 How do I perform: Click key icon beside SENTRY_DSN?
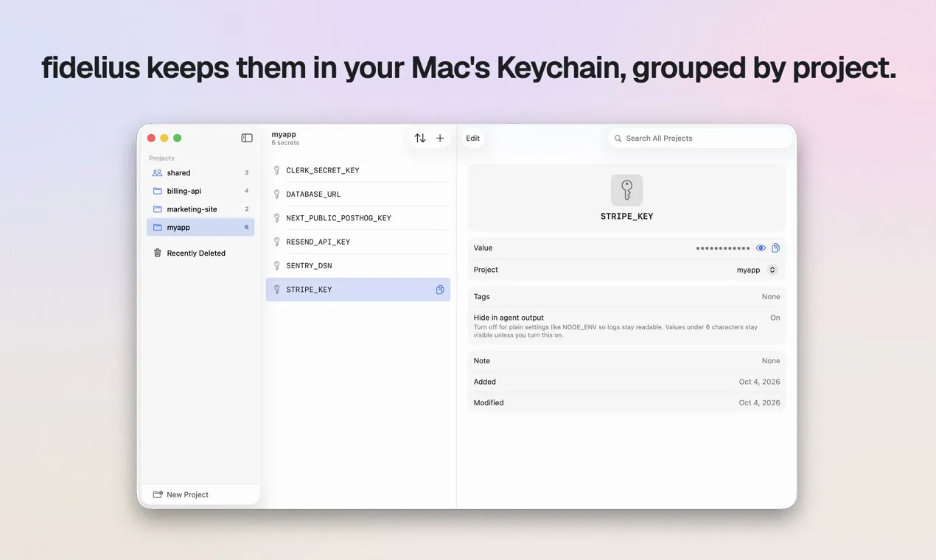pyautogui.click(x=277, y=266)
